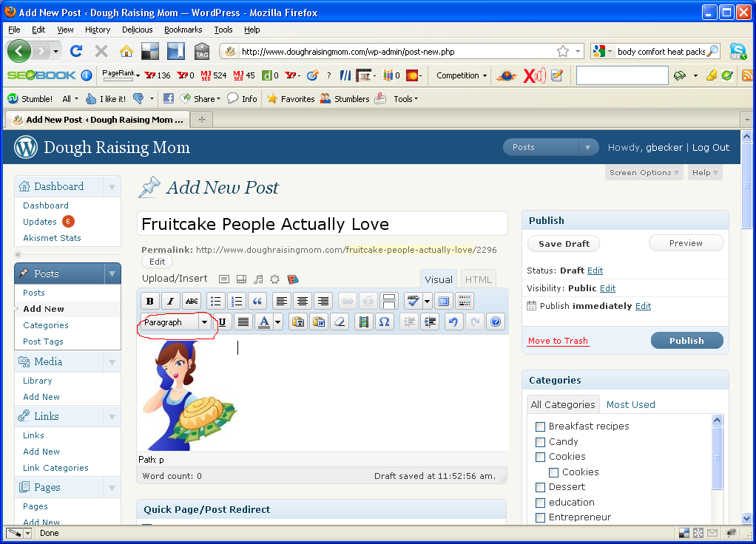Open the spellchecker language dropdown arrow
Screen dimensions: 756x544
tap(427, 301)
